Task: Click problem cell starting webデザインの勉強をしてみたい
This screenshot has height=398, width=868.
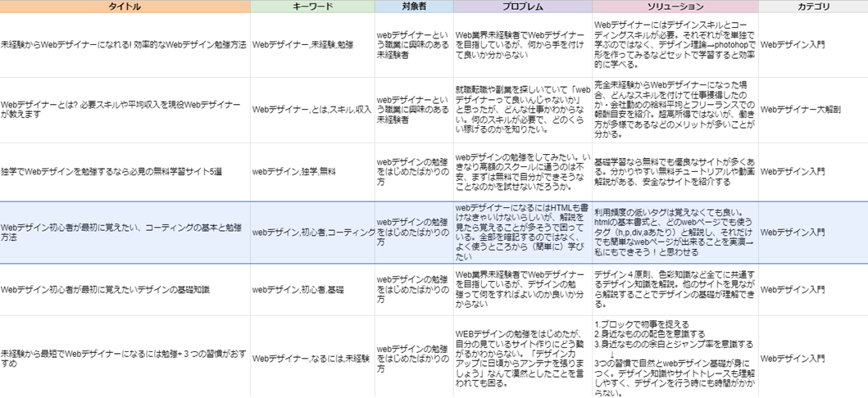Action: pos(523,172)
